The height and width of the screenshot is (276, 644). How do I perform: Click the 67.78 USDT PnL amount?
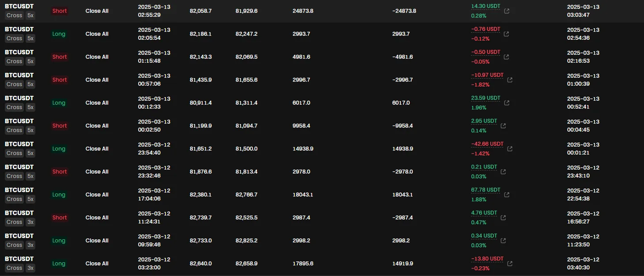click(486, 190)
